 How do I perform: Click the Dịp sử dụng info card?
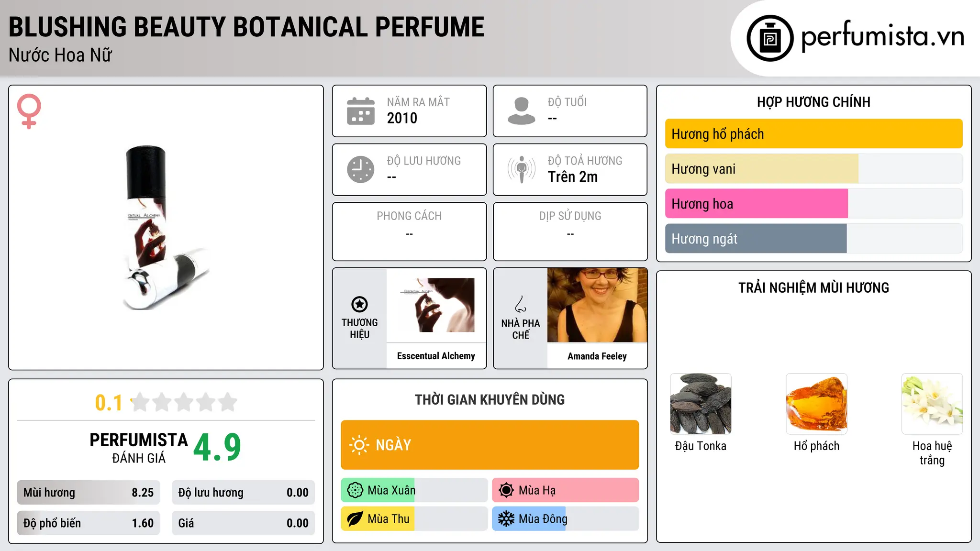(570, 231)
